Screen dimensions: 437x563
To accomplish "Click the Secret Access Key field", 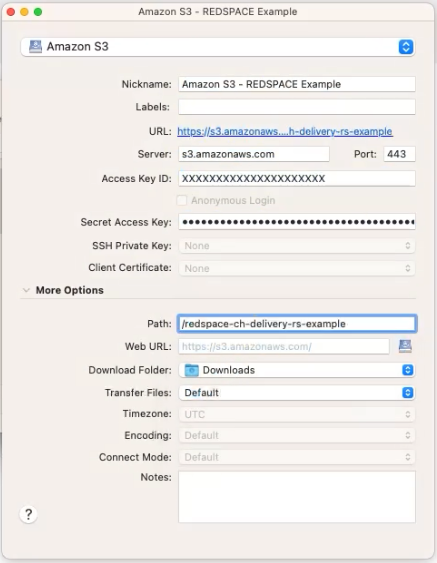I will pyautogui.click(x=297, y=222).
